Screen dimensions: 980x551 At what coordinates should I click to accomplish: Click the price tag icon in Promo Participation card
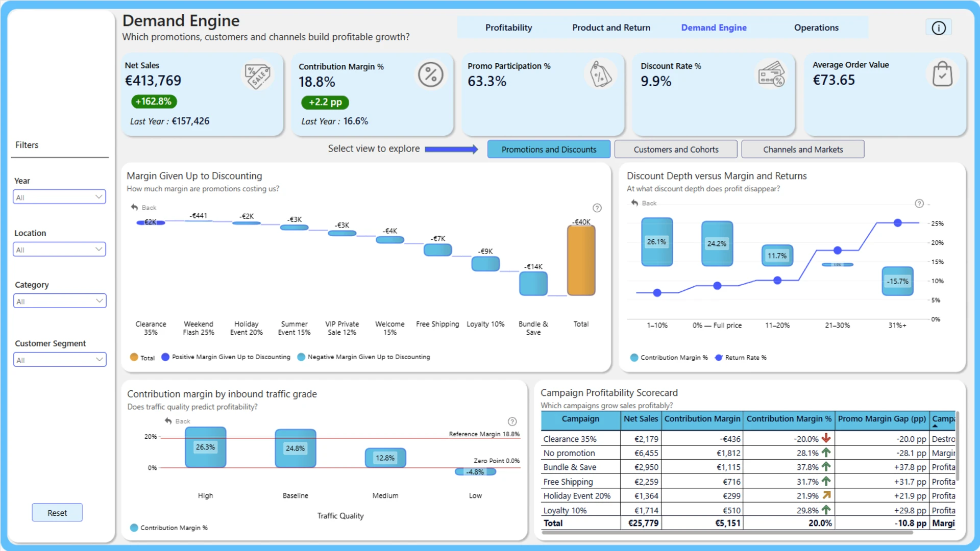click(x=601, y=74)
